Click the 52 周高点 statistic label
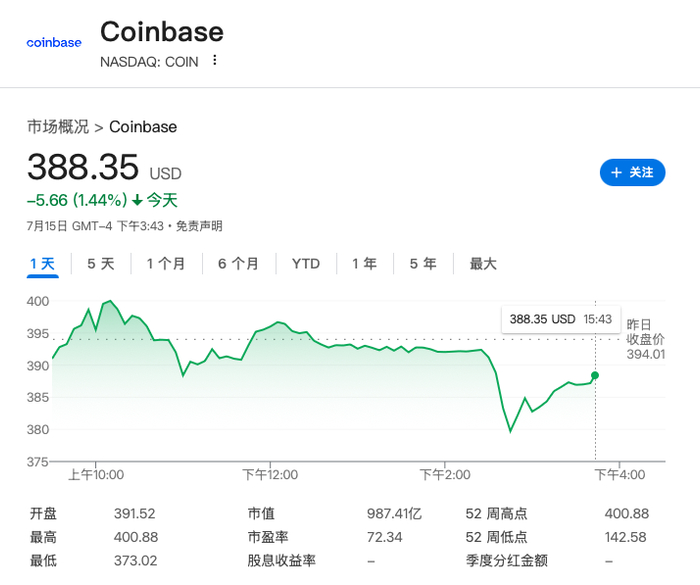Image resolution: width=700 pixels, height=585 pixels. [496, 514]
